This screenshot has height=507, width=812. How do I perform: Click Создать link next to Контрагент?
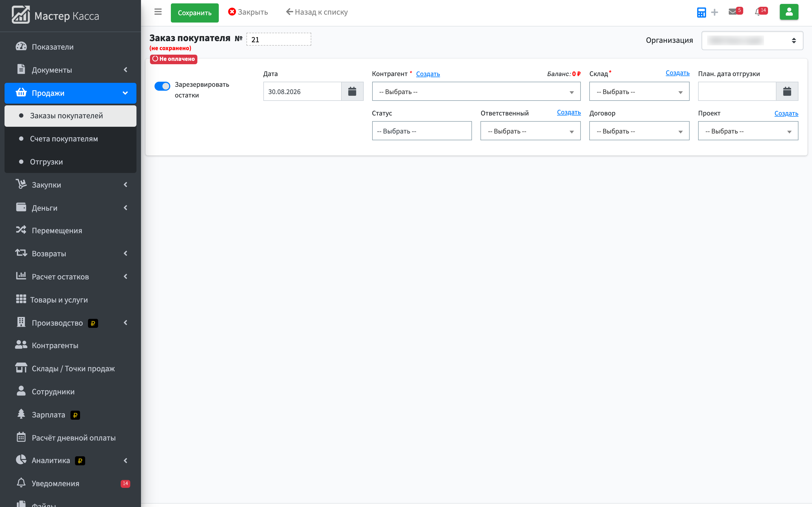pos(428,74)
